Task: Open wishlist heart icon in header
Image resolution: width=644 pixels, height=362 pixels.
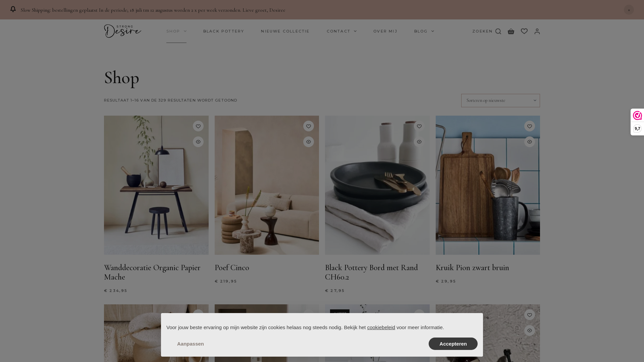Action: 524,31
